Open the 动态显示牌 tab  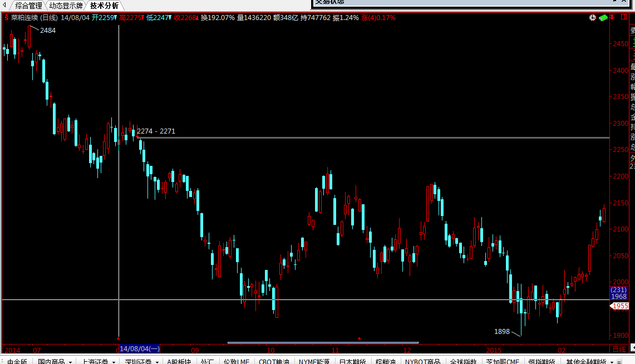pyautogui.click(x=66, y=6)
